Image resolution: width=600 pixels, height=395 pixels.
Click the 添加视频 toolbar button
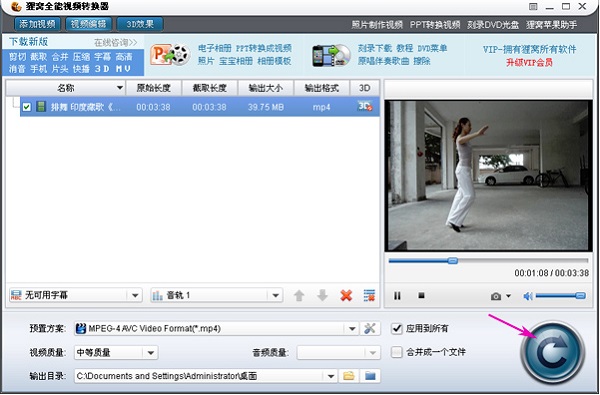click(x=38, y=24)
